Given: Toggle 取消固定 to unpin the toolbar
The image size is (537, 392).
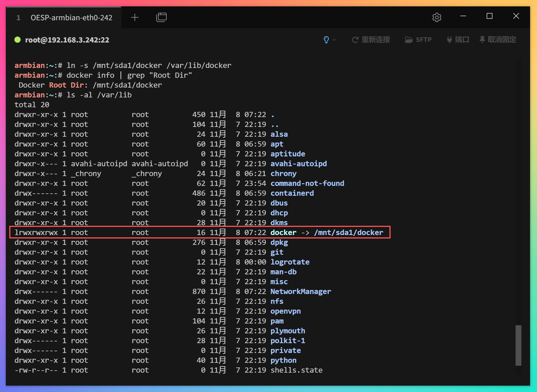Looking at the screenshot, I should point(498,40).
